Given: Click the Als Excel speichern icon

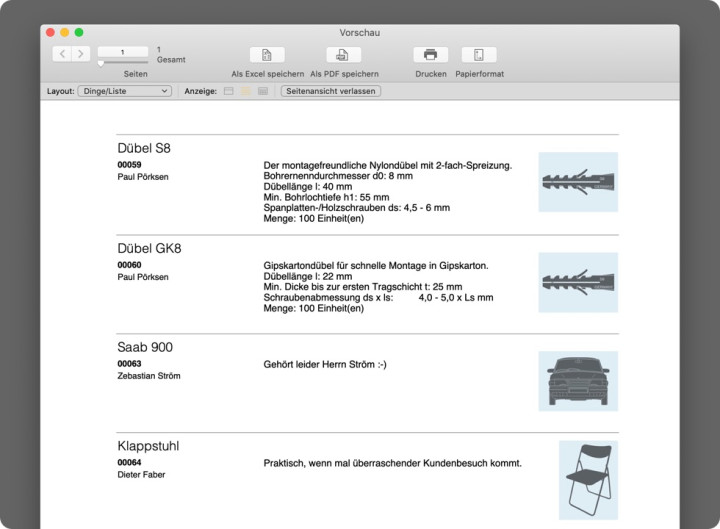Looking at the screenshot, I should tap(266, 55).
